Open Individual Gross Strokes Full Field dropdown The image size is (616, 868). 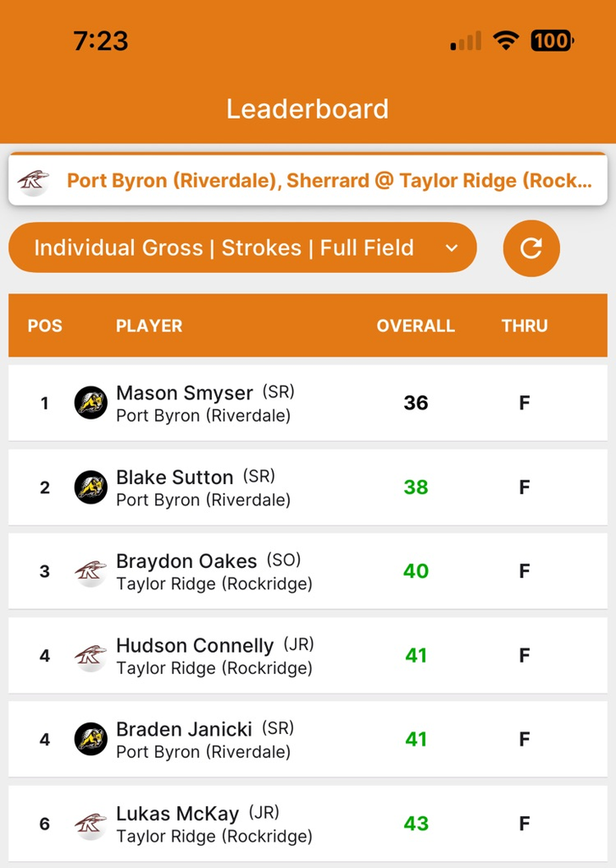coord(242,248)
